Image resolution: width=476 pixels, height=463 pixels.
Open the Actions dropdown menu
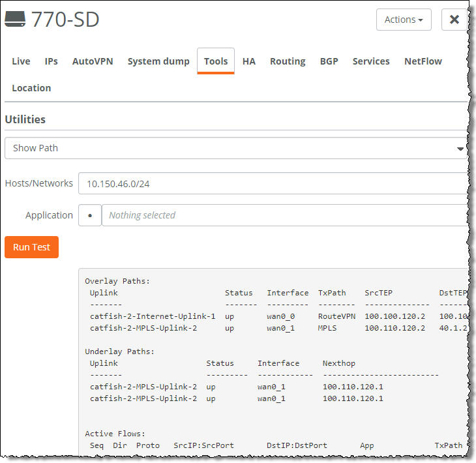tap(404, 20)
